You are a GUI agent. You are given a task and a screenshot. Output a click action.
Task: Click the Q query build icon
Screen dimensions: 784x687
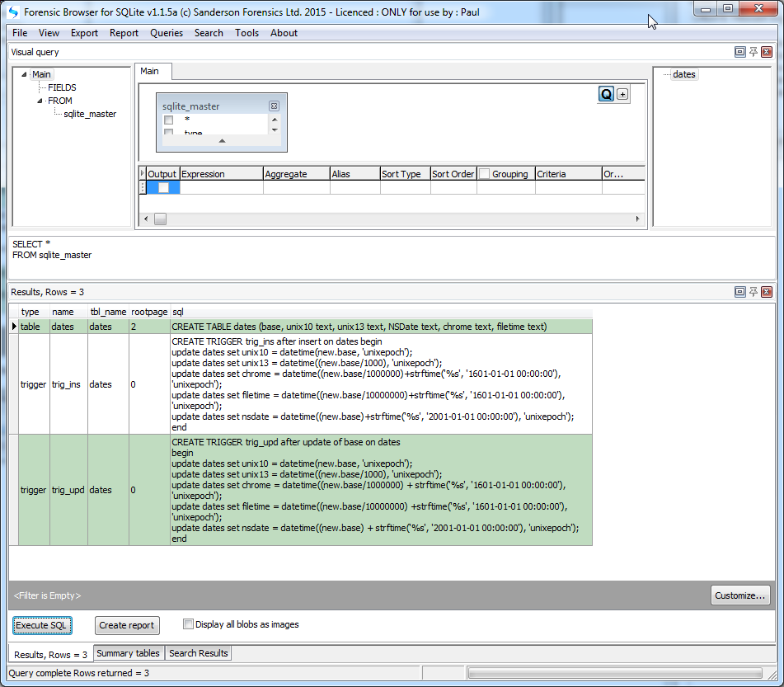pos(606,93)
